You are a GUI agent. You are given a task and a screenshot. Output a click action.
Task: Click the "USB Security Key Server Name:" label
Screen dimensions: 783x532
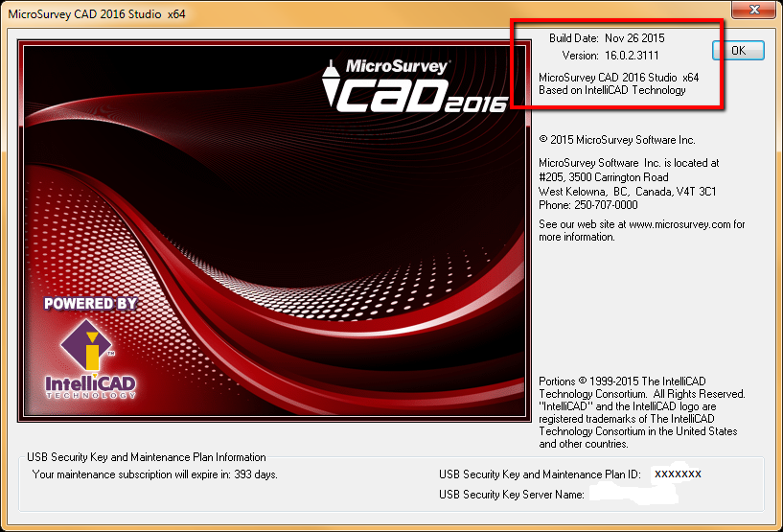pyautogui.click(x=512, y=495)
